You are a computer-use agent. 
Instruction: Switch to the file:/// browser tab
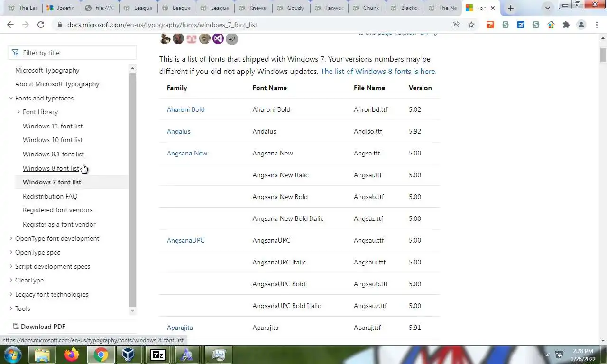(100, 8)
